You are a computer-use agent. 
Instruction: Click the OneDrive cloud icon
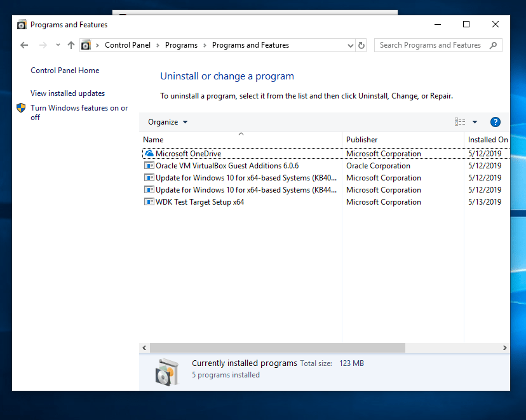pyautogui.click(x=149, y=153)
